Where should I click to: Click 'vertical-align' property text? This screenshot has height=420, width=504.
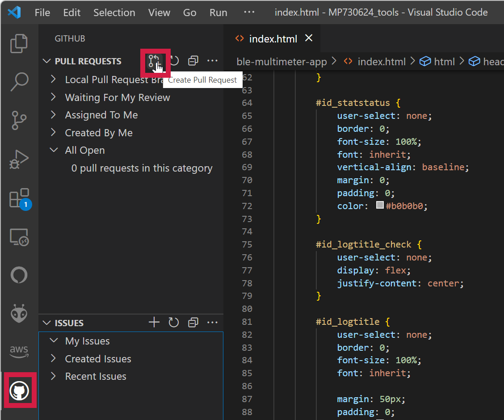click(374, 167)
